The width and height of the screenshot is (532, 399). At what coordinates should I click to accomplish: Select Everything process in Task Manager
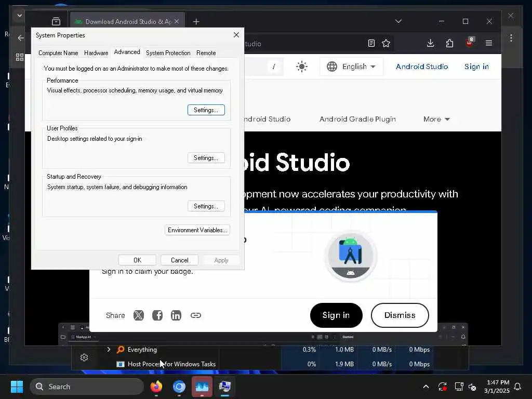click(x=137, y=350)
